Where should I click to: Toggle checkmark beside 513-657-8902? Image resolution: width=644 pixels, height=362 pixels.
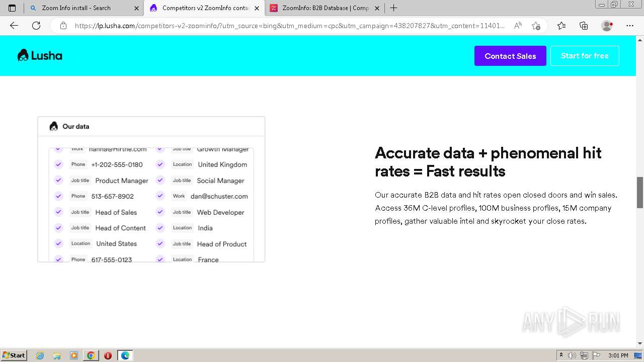pyautogui.click(x=58, y=196)
